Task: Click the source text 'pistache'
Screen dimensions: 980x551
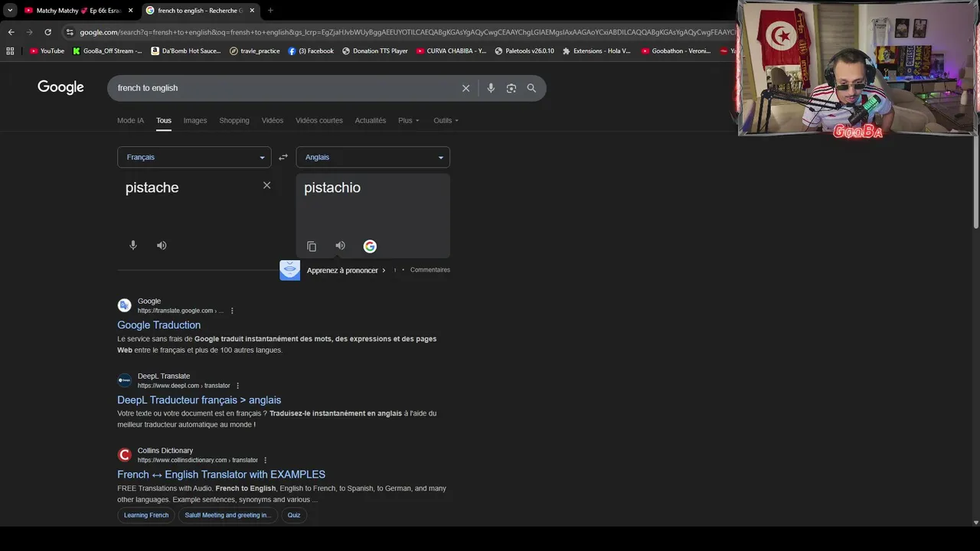Action: coord(152,187)
